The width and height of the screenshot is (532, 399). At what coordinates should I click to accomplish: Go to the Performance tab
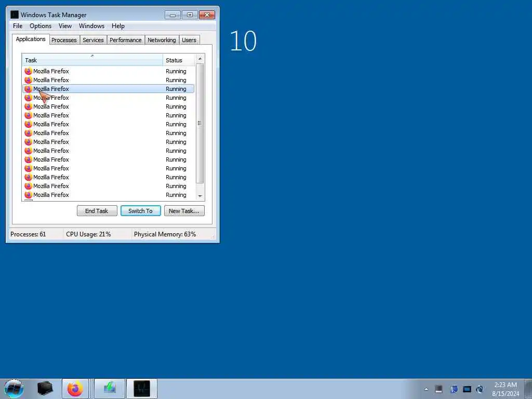126,40
